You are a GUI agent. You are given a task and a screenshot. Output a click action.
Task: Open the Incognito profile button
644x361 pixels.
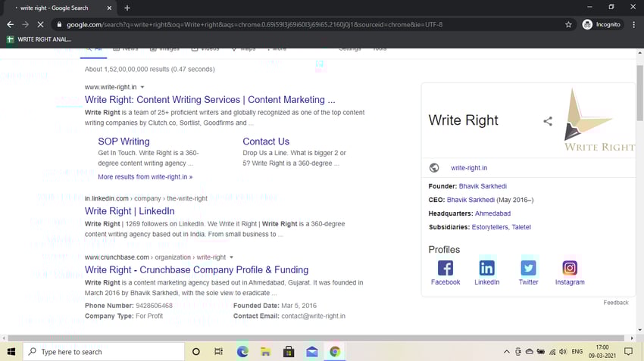[602, 25]
